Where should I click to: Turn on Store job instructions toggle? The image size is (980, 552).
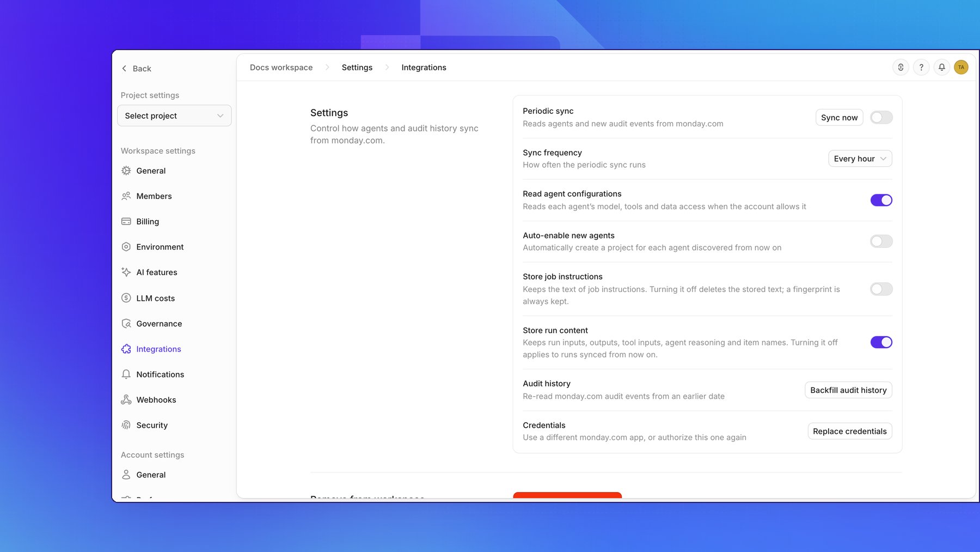[x=881, y=289]
